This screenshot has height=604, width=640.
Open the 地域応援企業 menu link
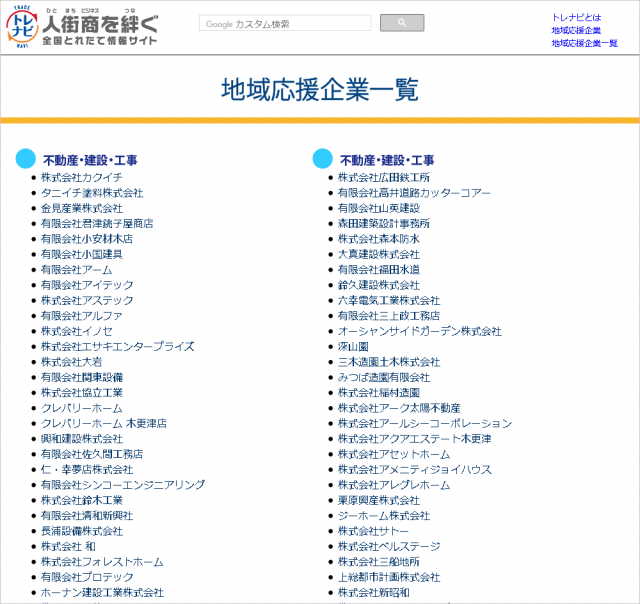click(576, 31)
